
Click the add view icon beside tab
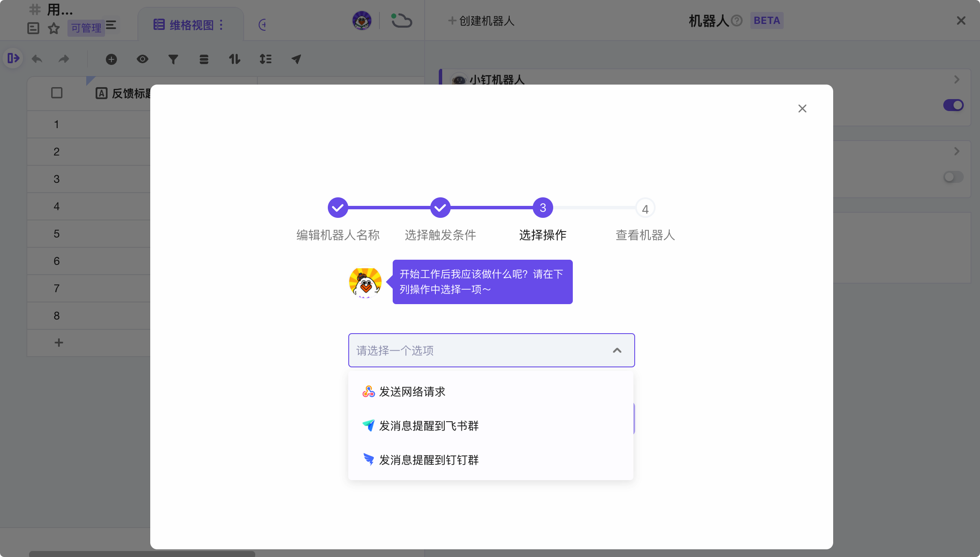[262, 25]
